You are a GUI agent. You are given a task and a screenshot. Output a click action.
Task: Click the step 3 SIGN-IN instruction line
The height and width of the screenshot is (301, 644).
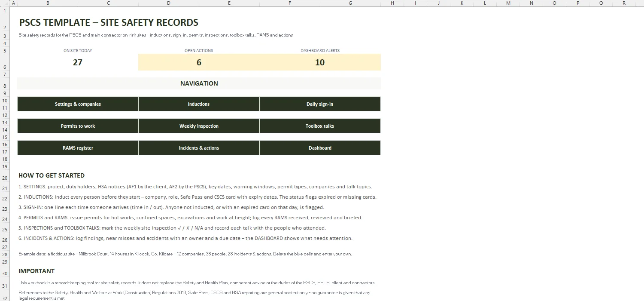(171, 207)
